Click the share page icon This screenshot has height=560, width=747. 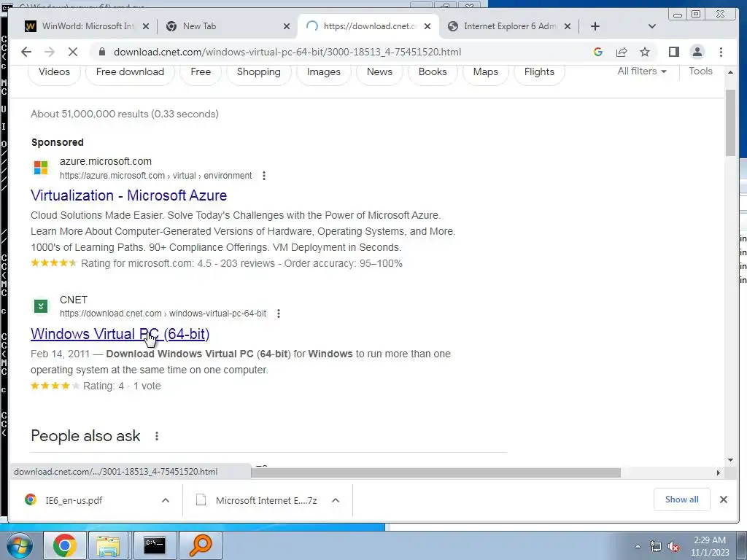coord(622,52)
